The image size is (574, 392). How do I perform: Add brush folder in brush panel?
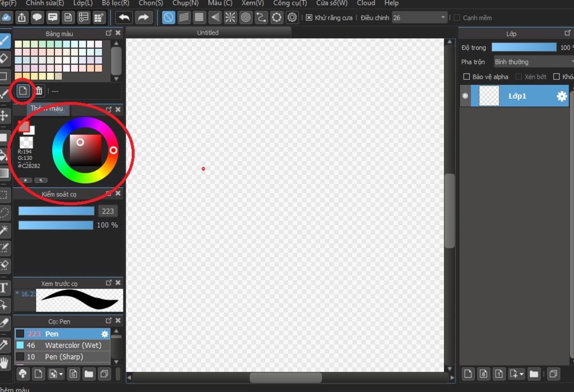(89, 374)
